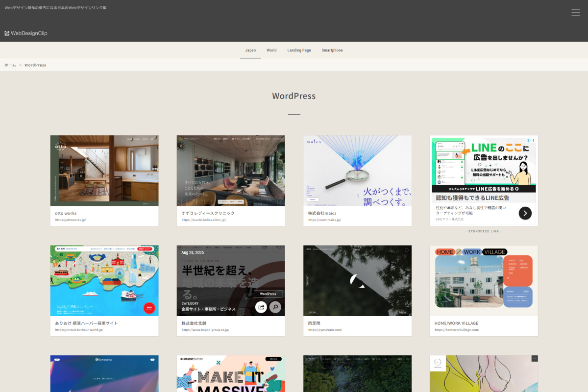Click the round arrow button in LINE ad

(525, 213)
